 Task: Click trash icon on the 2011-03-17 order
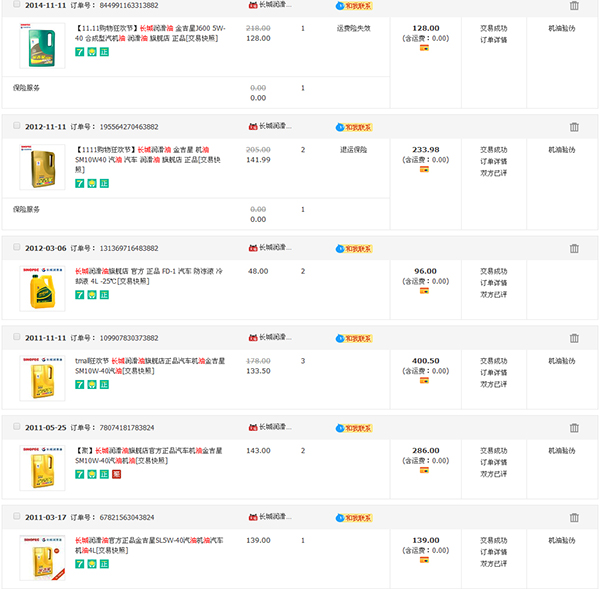(574, 517)
